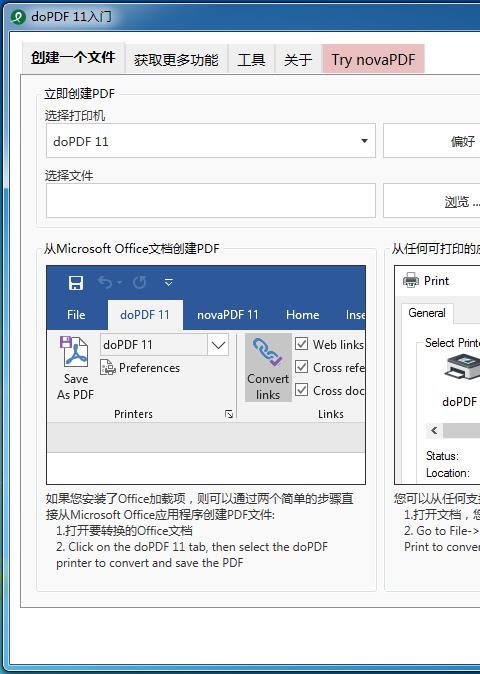Click the Preferences icon in the ribbon
Screen dimensions: 480x674
point(108,368)
